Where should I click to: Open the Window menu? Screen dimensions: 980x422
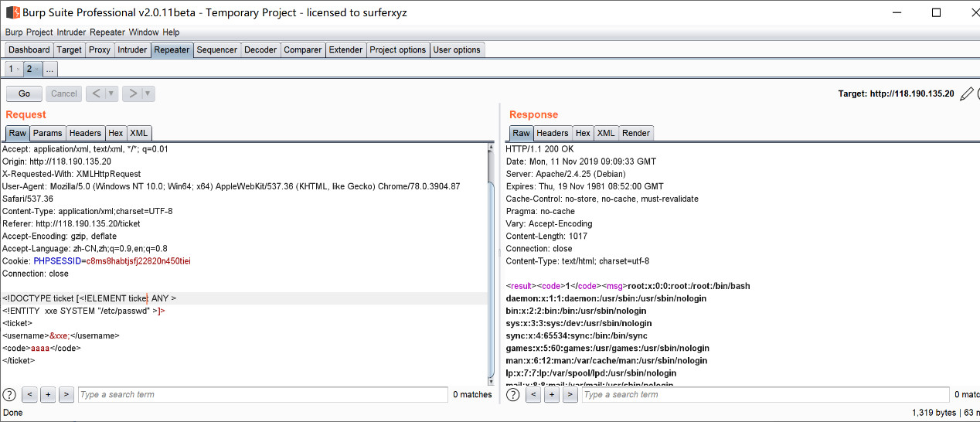144,32
